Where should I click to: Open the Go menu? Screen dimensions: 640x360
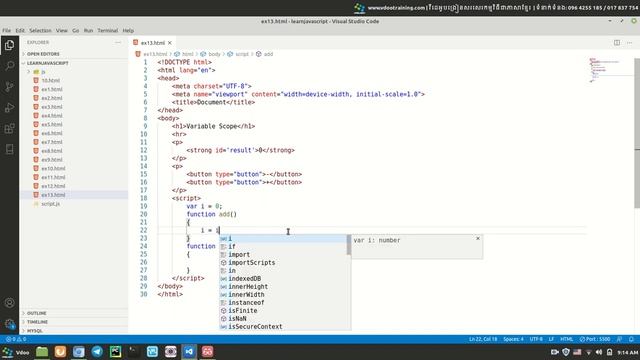click(76, 31)
